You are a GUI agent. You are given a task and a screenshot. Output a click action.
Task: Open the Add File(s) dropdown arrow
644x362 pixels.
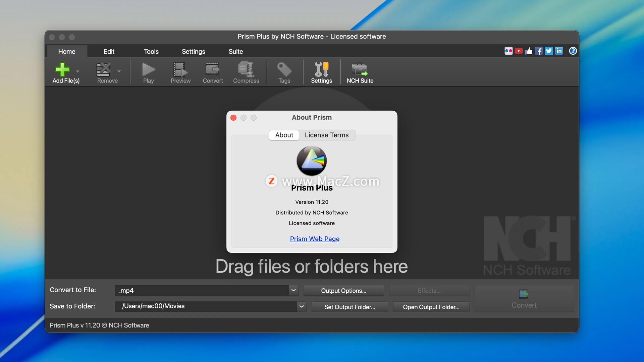(x=77, y=71)
